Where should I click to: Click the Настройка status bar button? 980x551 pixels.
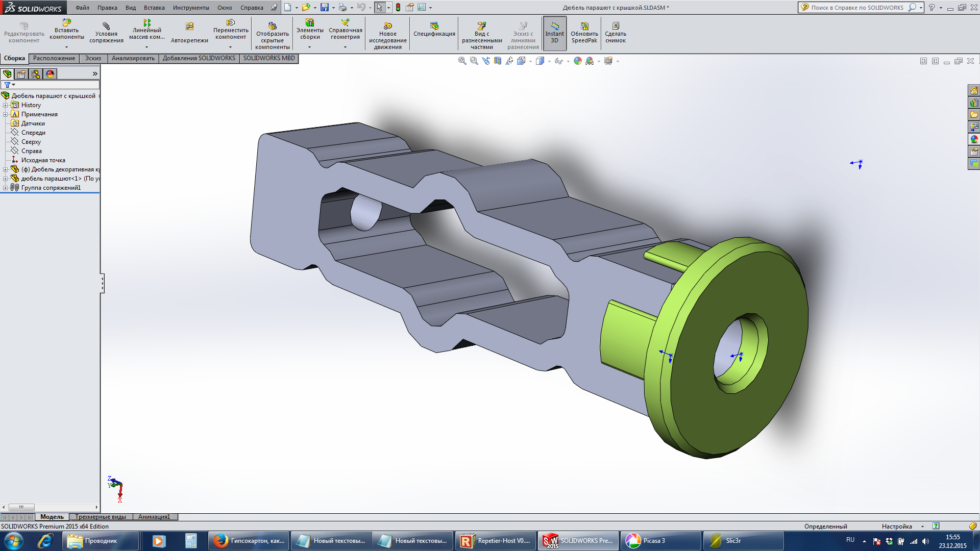coord(897,527)
